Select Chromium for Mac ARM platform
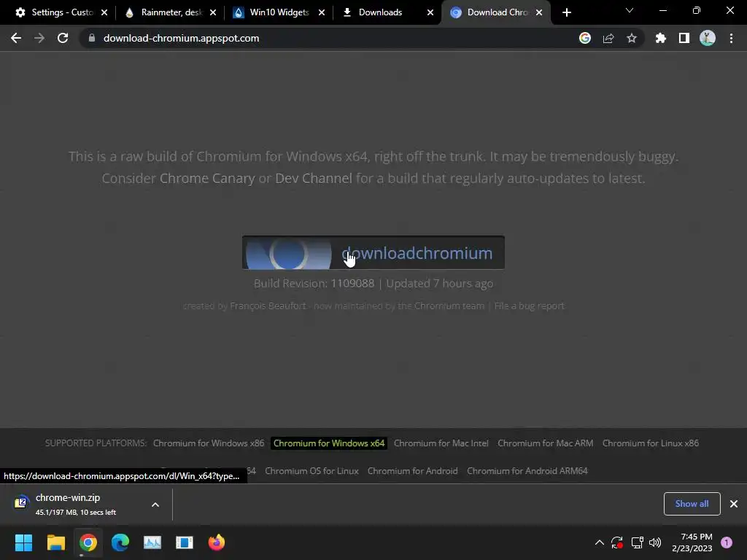Viewport: 747px width, 560px height. (x=546, y=443)
